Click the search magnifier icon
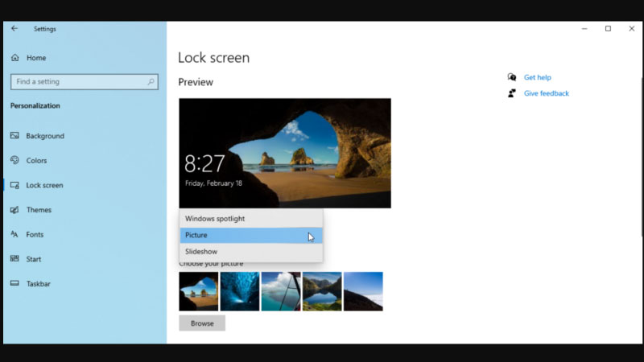Image resolution: width=644 pixels, height=362 pixels. click(x=151, y=82)
